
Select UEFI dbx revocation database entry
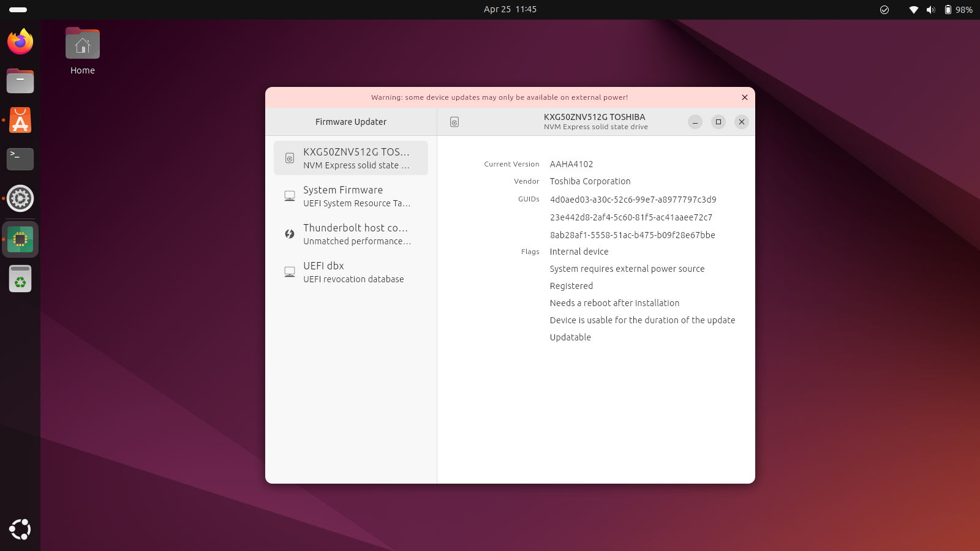[x=351, y=272]
